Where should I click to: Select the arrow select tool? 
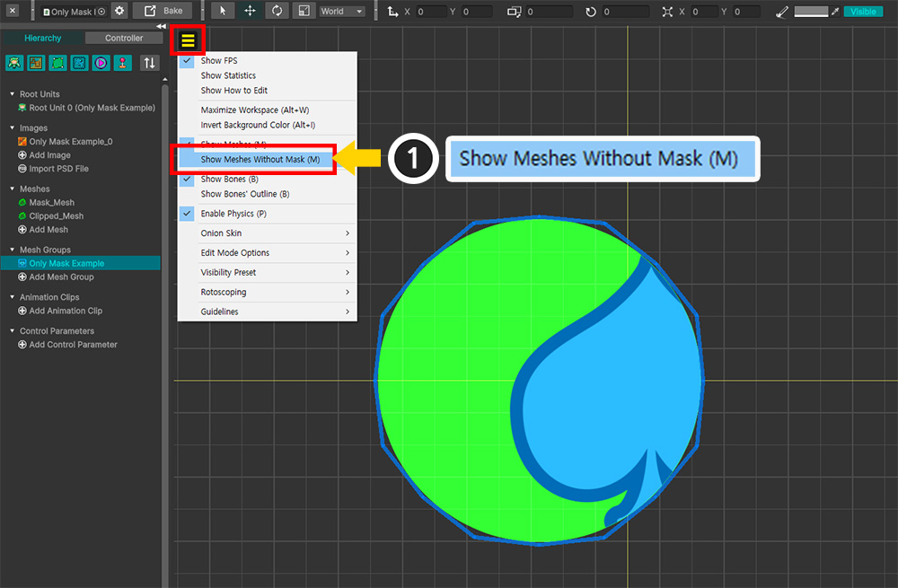223,11
